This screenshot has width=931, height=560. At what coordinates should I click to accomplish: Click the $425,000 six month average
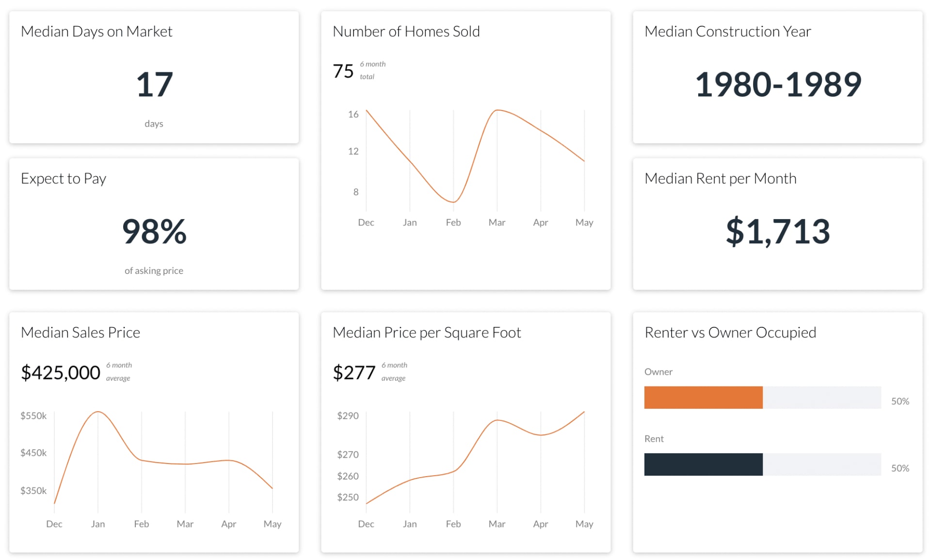point(61,373)
